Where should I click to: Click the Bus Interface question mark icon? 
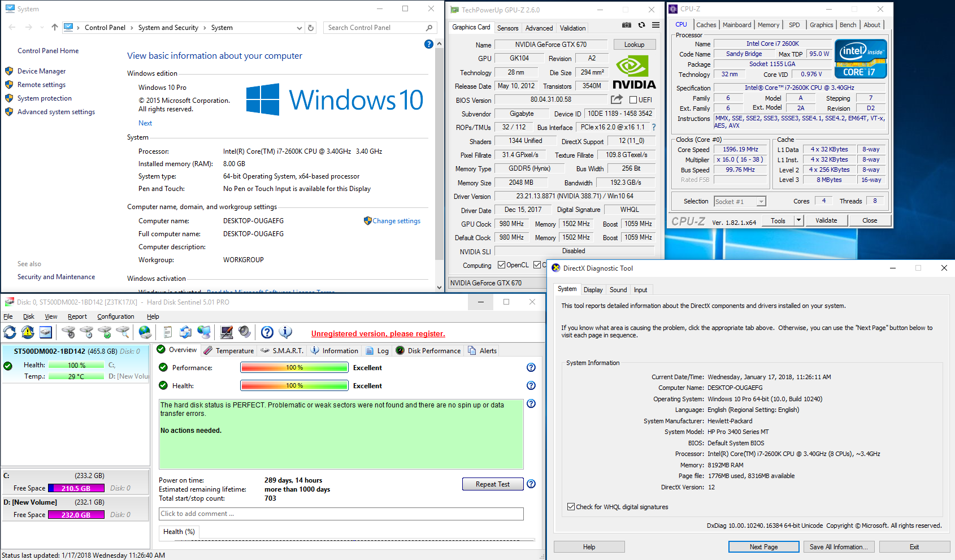click(654, 127)
